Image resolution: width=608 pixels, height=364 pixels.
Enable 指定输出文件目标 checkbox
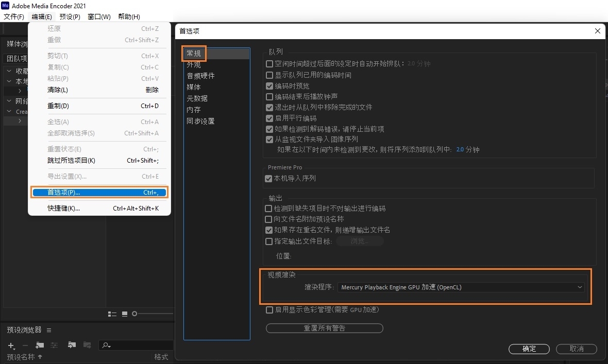(269, 241)
